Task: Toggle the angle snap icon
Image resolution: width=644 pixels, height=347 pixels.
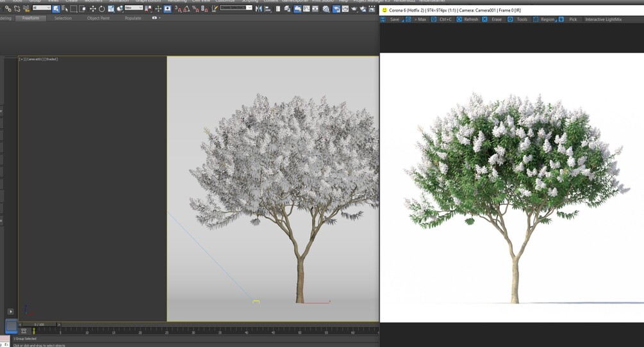Action: [186, 8]
